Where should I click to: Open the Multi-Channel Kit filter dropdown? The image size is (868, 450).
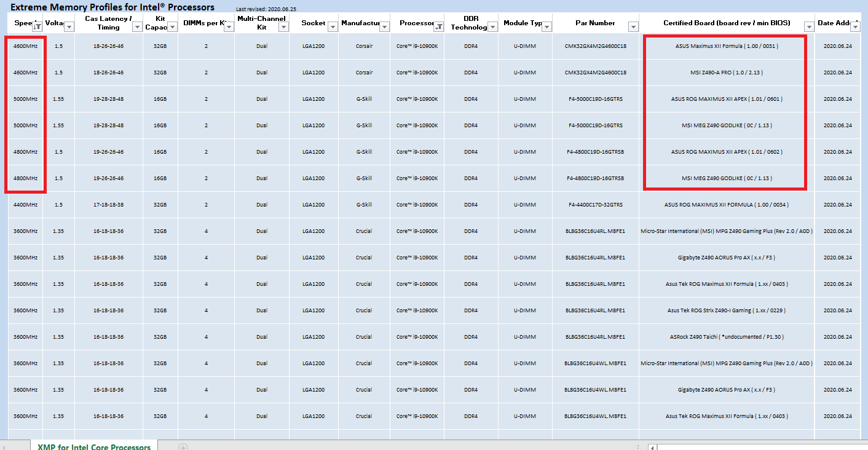[x=283, y=27]
